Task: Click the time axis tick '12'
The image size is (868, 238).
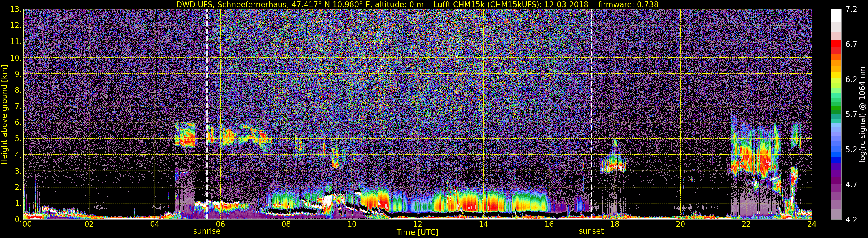Action: point(417,224)
